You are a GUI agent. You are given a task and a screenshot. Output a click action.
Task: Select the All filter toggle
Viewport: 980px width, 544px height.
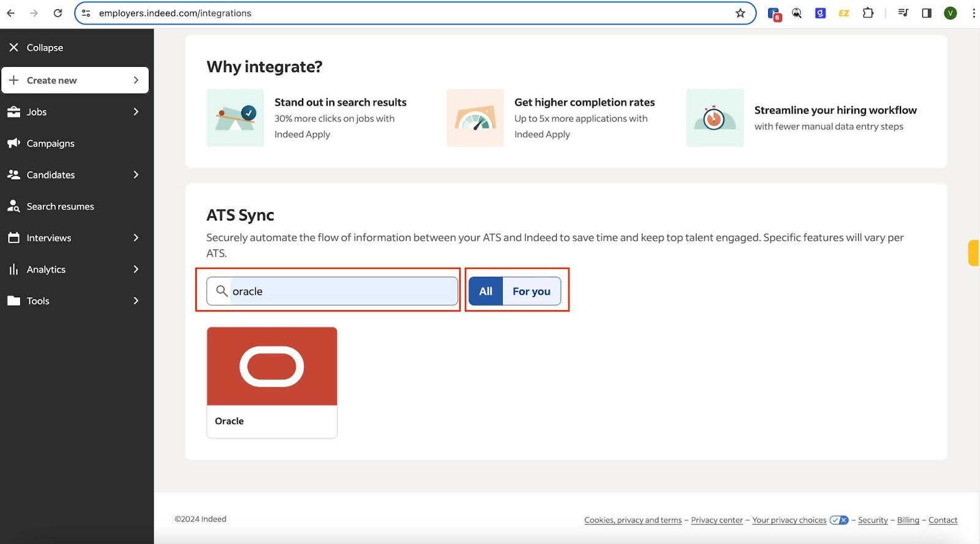(x=486, y=291)
